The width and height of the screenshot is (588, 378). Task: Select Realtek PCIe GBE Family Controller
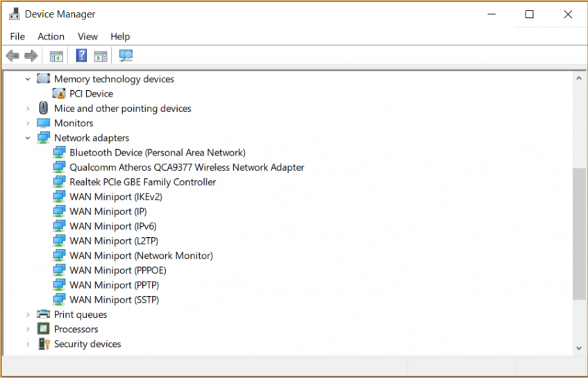pos(142,182)
